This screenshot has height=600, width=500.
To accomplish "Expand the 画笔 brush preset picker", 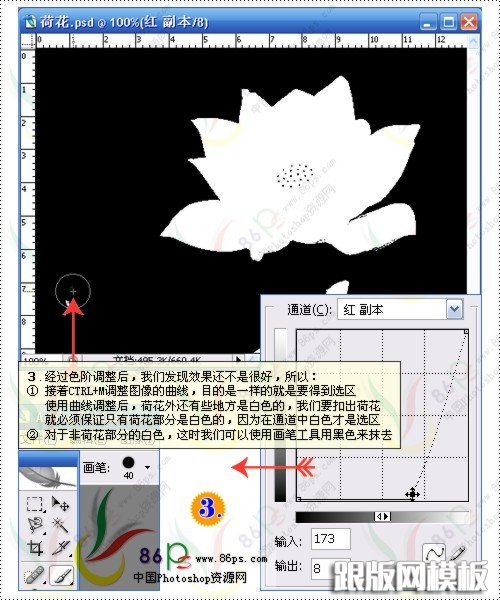I will pos(147,467).
